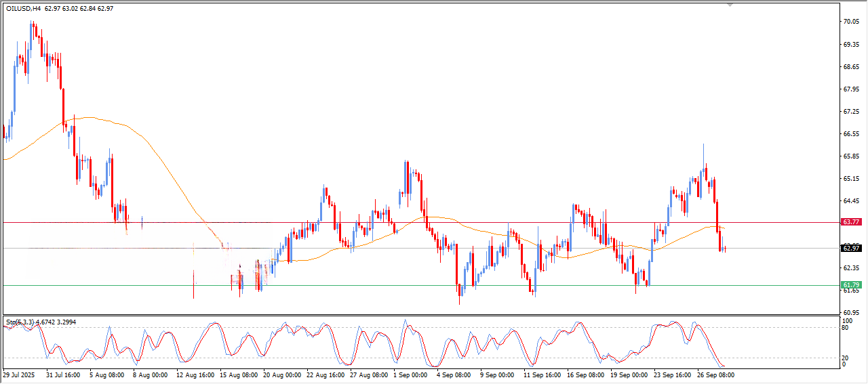The width and height of the screenshot is (868, 384).
Task: Click the 12 Aug 16:00 time label
Action: pyautogui.click(x=195, y=375)
